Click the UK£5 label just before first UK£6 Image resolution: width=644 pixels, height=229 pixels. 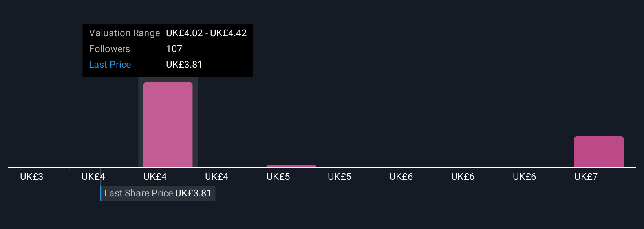click(x=340, y=177)
